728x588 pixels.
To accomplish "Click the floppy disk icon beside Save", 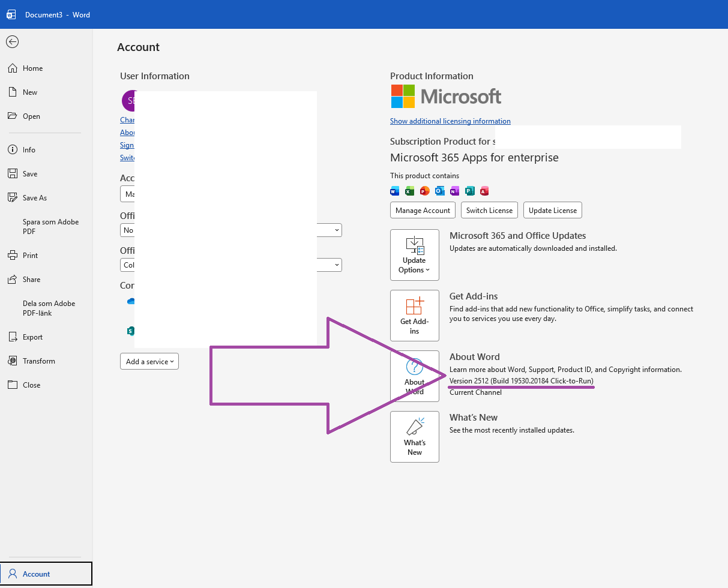I will pyautogui.click(x=12, y=174).
